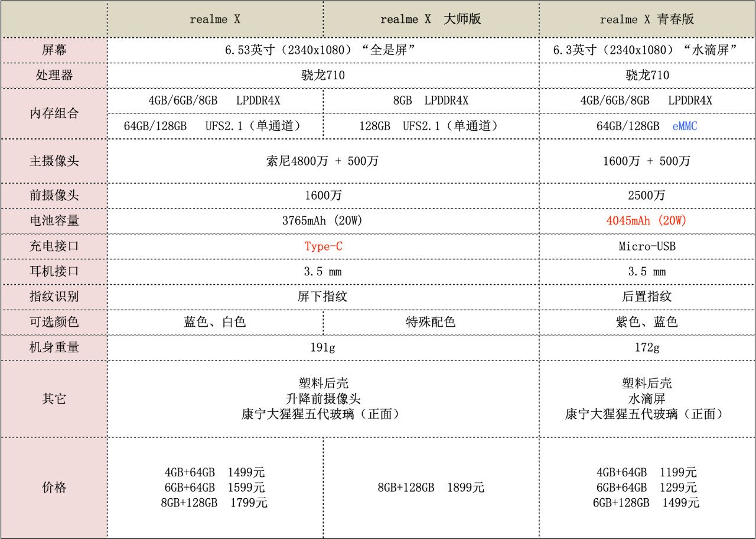Select the 191g weight cell

coord(322,348)
